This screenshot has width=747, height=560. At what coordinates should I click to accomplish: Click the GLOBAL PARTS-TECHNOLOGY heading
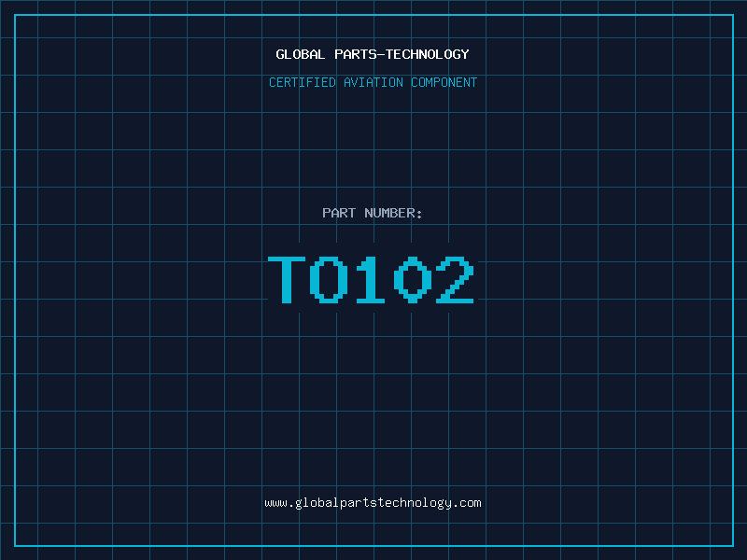click(x=373, y=54)
